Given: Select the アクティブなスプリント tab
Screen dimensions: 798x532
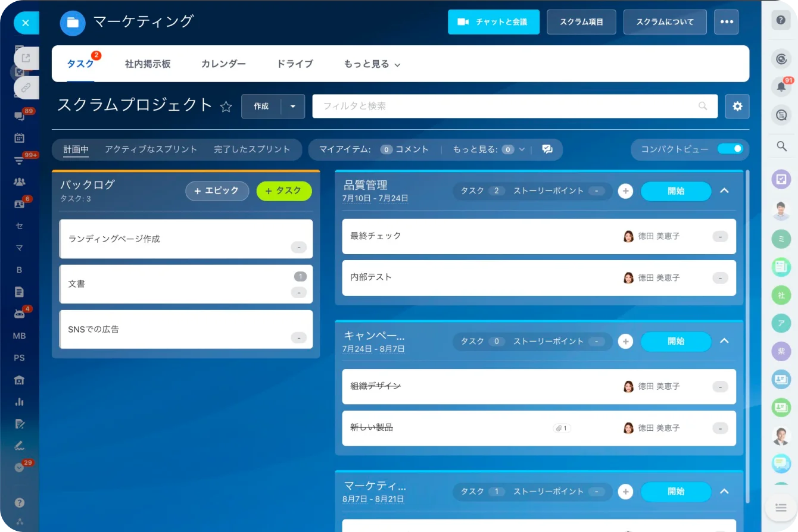Looking at the screenshot, I should (x=151, y=149).
